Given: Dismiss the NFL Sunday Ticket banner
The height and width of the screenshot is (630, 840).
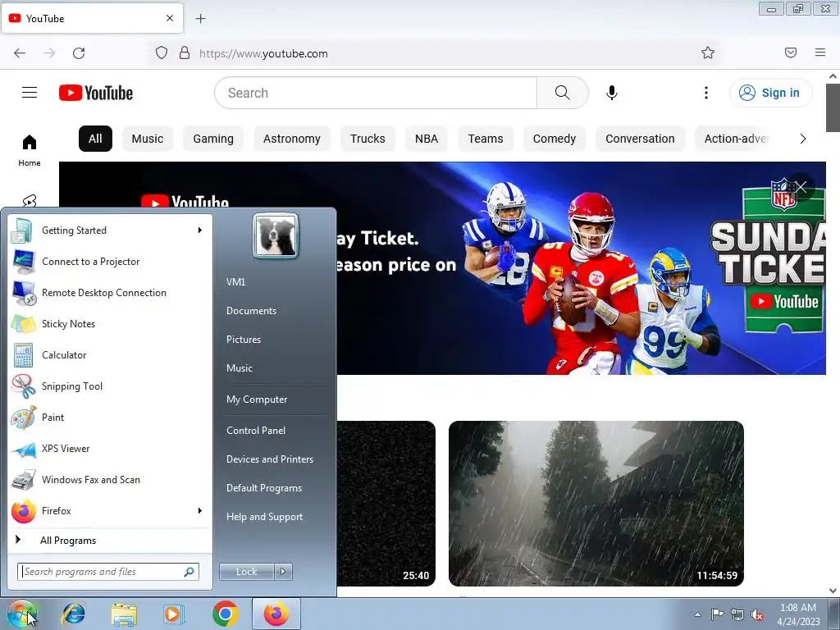Looking at the screenshot, I should pyautogui.click(x=801, y=186).
